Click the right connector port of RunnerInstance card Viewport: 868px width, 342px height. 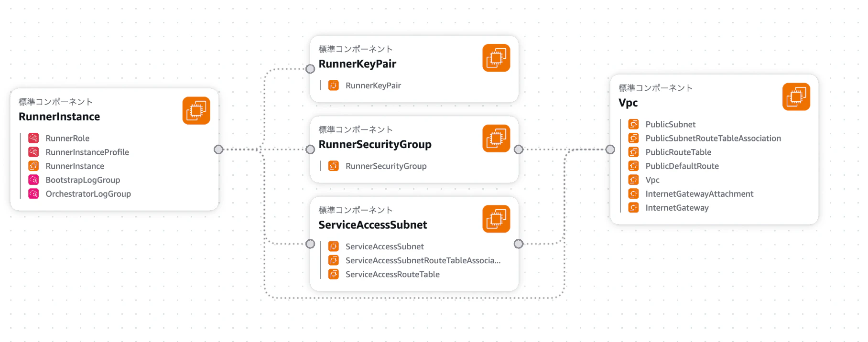coord(218,150)
